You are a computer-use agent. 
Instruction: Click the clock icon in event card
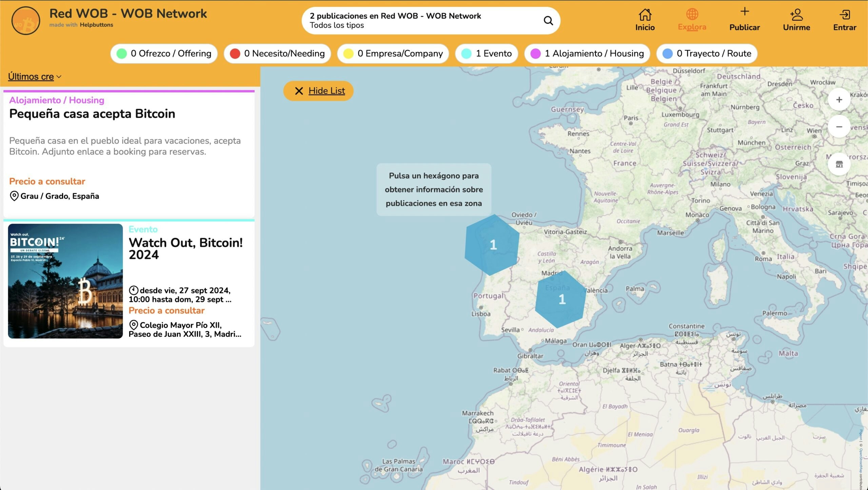tap(134, 290)
